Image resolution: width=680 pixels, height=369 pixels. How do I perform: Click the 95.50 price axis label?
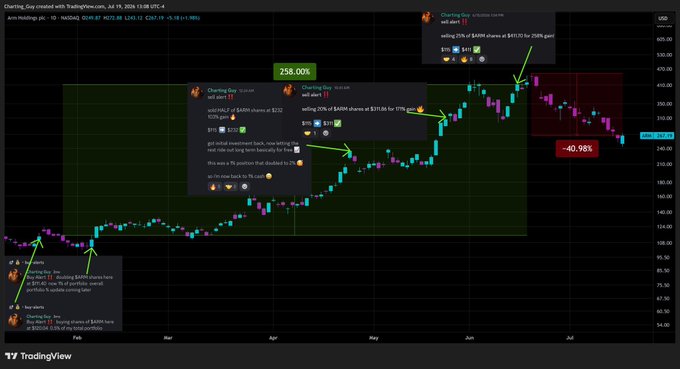tap(664, 258)
